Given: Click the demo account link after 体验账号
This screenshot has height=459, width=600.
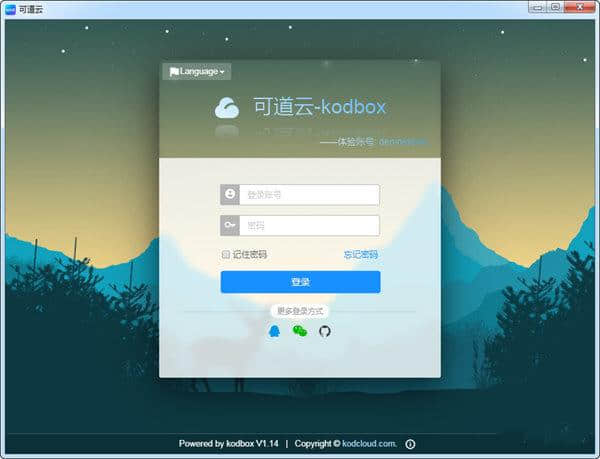Looking at the screenshot, I should [403, 142].
